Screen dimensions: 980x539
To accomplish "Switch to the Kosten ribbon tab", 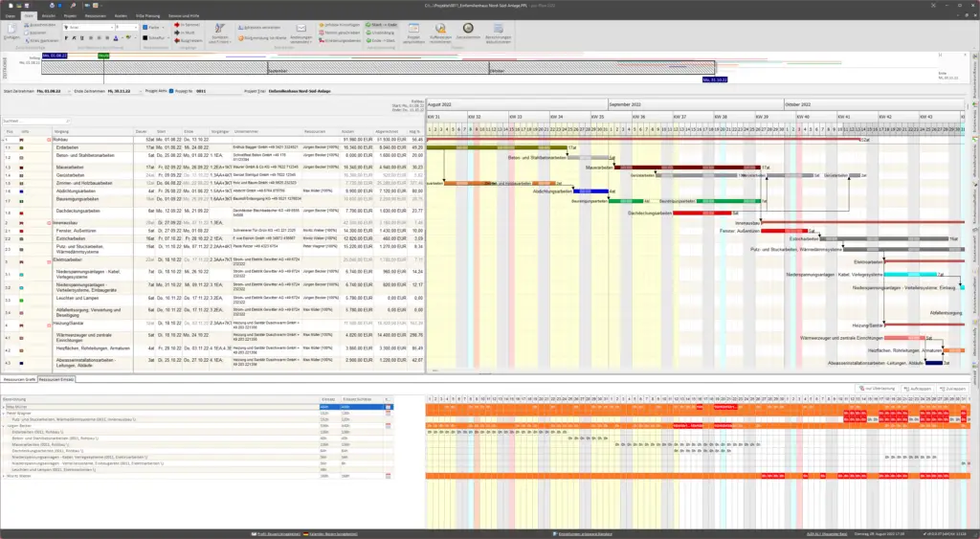I will coord(121,15).
